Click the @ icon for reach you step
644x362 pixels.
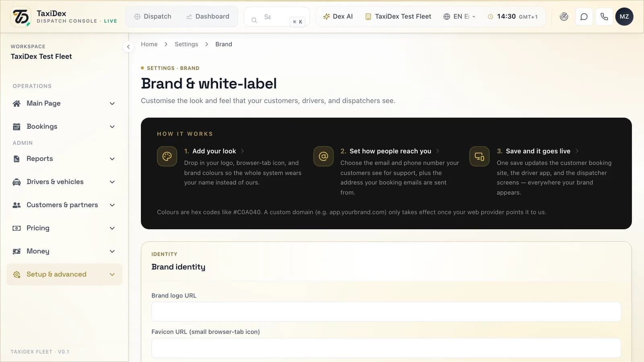pos(324,156)
